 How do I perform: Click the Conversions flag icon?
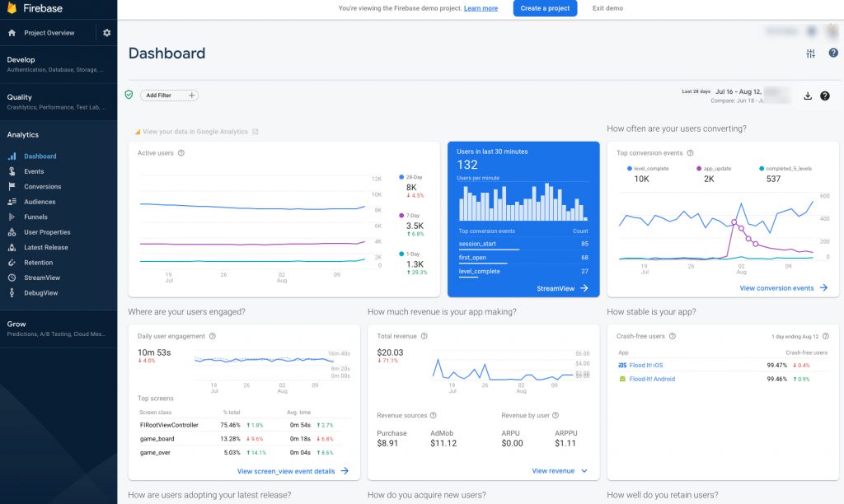point(12,186)
